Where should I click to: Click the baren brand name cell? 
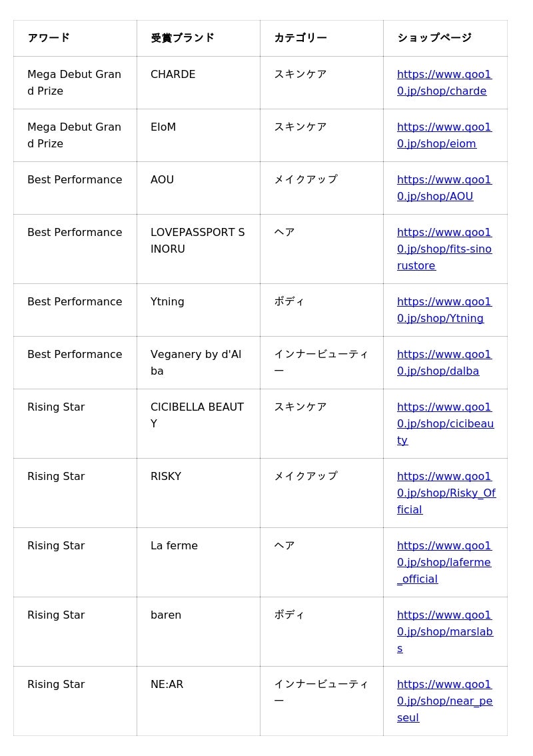coord(166,615)
